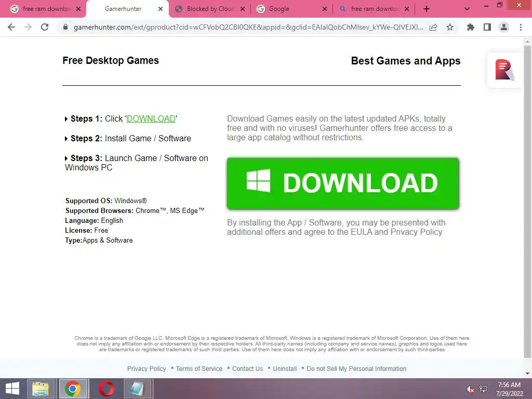Select the Gamerhunter tab
The image size is (532, 399).
[x=123, y=9]
